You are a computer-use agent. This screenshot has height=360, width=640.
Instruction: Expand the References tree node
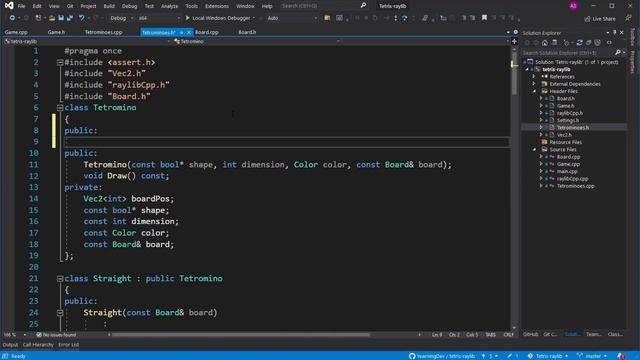coord(534,76)
